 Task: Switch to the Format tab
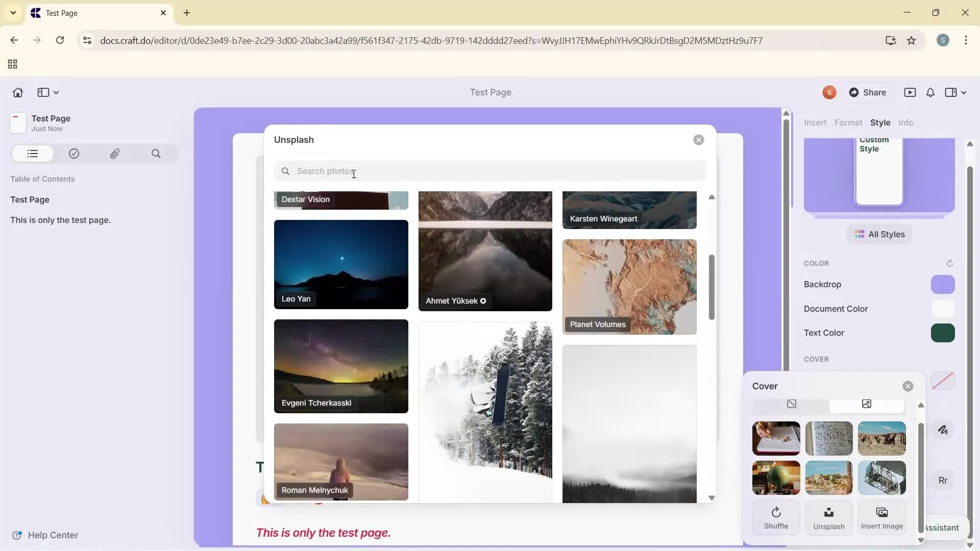[848, 122]
